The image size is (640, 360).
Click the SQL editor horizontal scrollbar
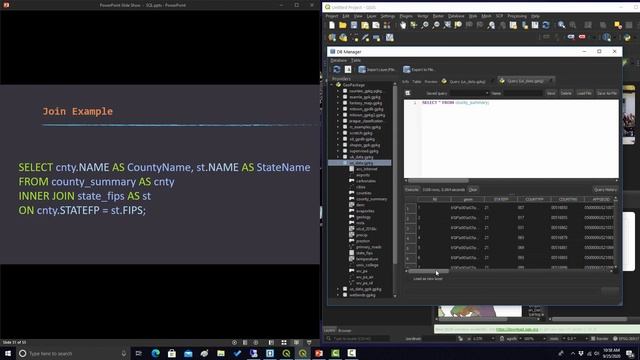coord(439,180)
